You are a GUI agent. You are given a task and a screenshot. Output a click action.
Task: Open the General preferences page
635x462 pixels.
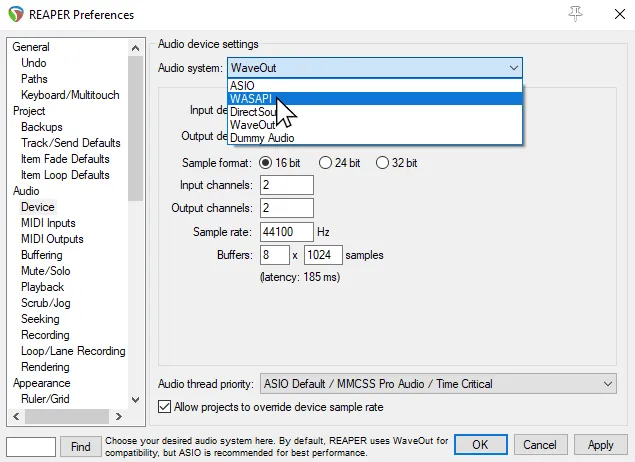click(x=31, y=47)
